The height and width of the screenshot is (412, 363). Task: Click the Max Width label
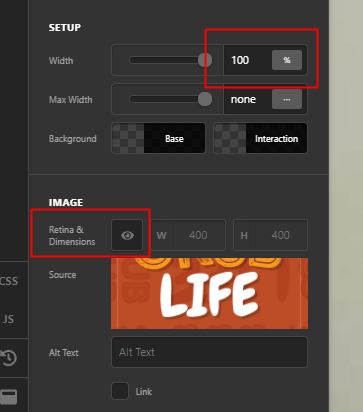pos(71,100)
